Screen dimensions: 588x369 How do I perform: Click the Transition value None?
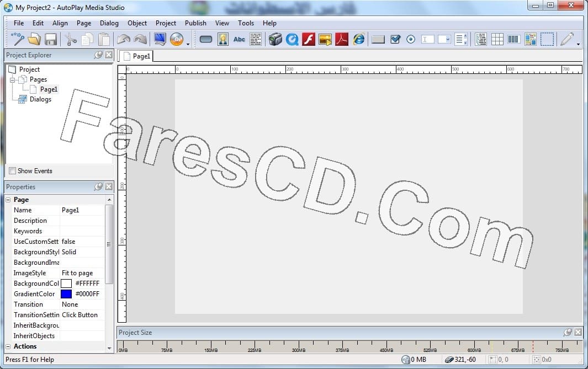click(82, 304)
